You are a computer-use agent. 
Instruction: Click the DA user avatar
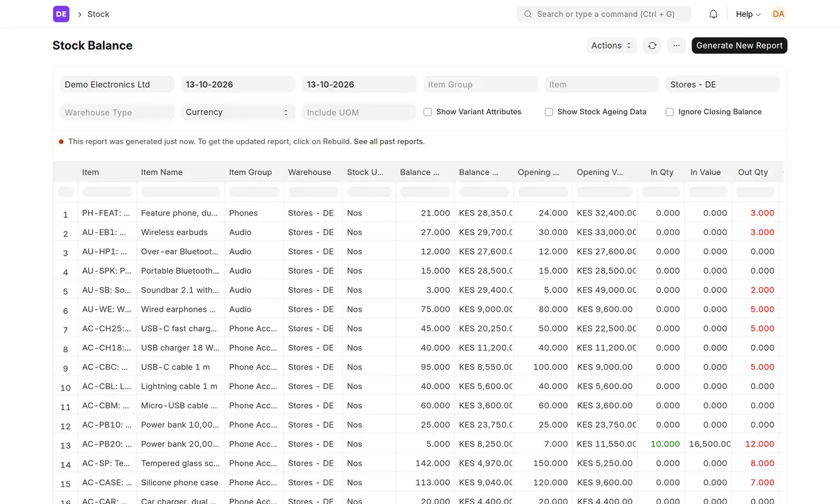point(778,14)
